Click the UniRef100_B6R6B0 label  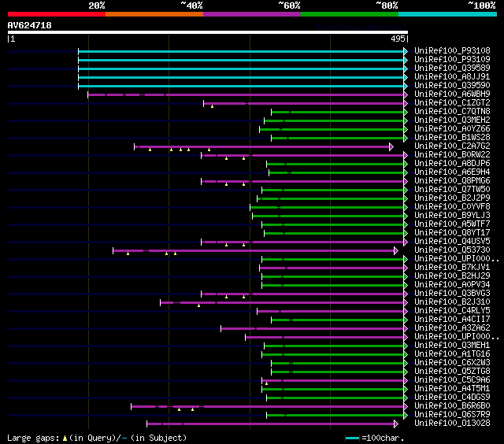click(452, 406)
